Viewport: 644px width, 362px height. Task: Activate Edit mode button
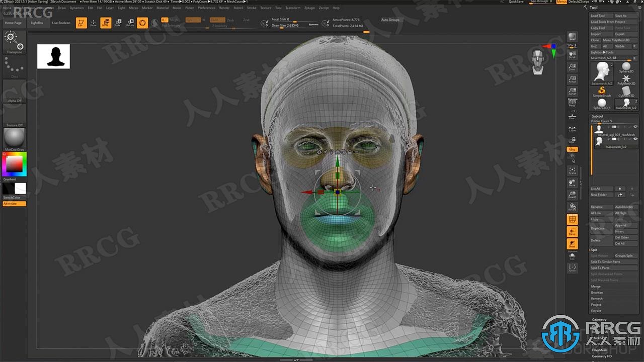[80, 23]
